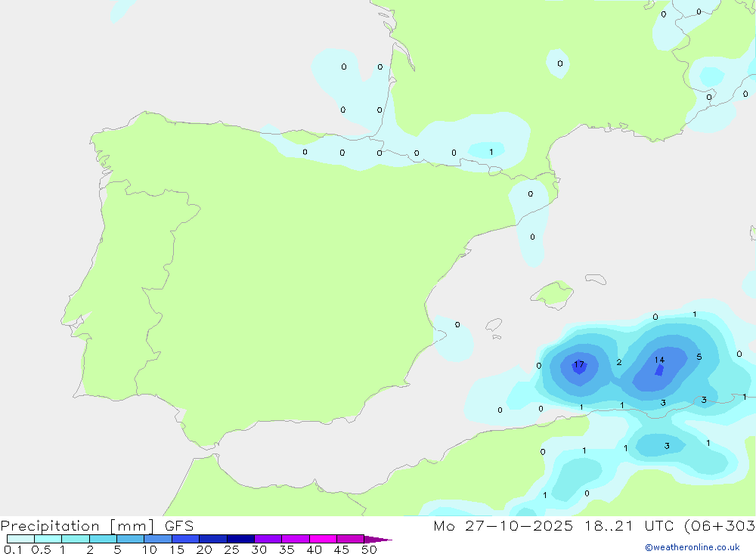The image size is (756, 554).
Task: Click the legend label '10'
Action: pos(150,549)
